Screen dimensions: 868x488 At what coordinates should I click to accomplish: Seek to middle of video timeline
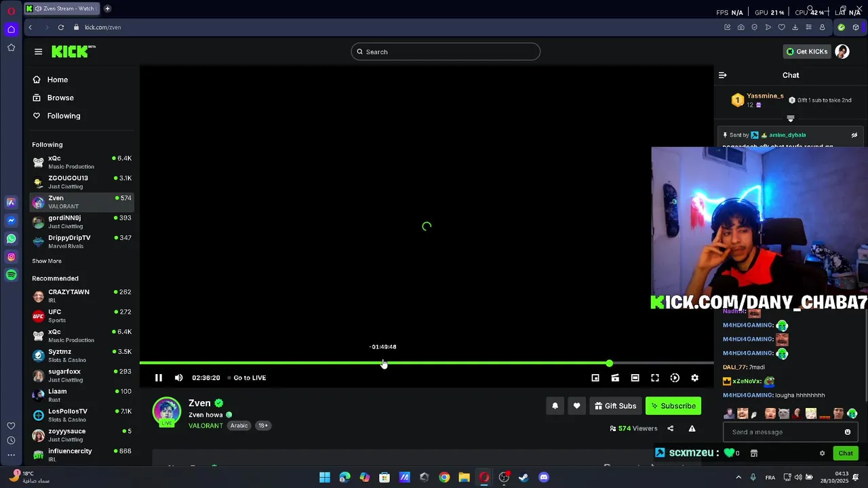(x=427, y=363)
